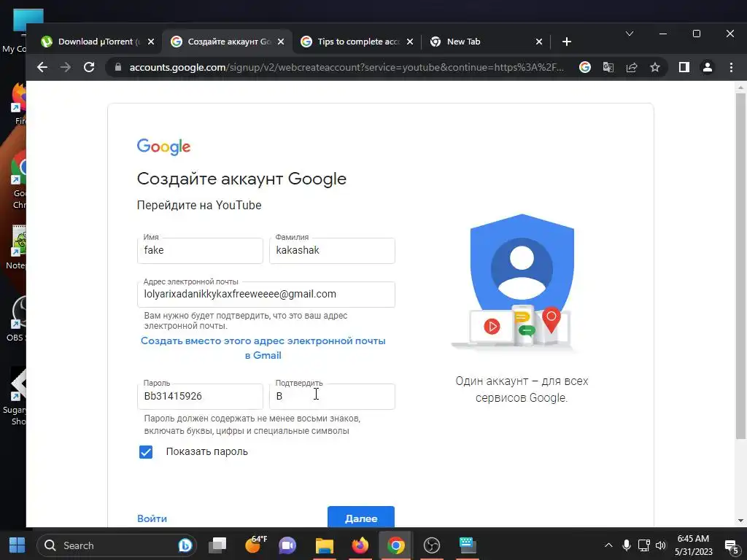Open Chrome profile avatar menu

(x=708, y=67)
